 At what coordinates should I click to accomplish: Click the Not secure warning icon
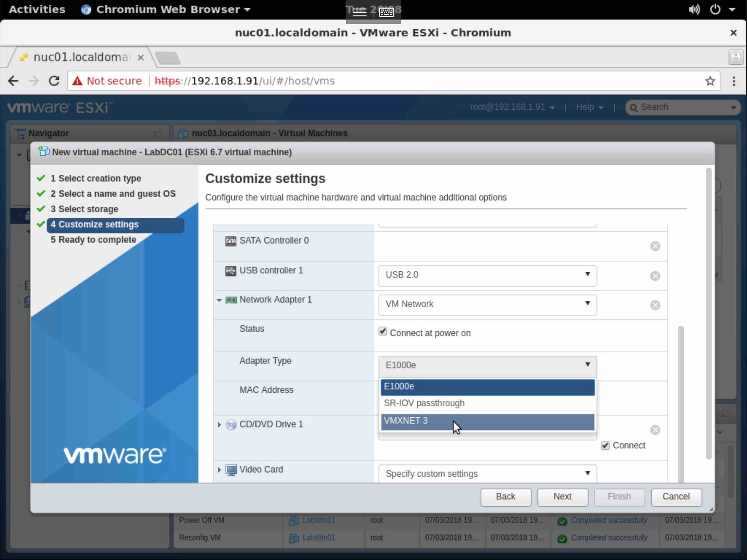point(77,81)
